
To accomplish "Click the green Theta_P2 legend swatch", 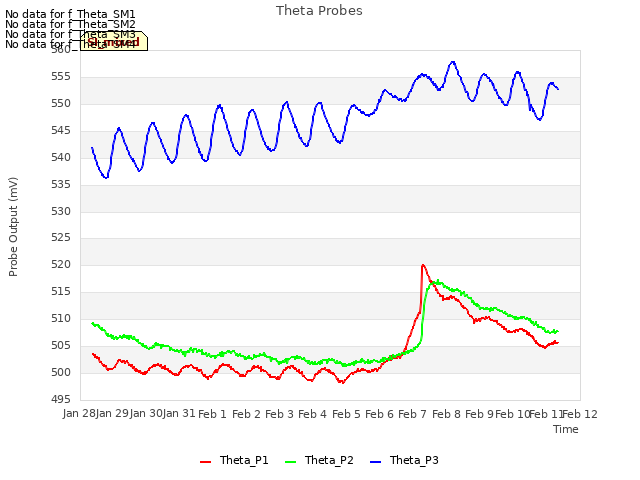I will click(x=290, y=462).
